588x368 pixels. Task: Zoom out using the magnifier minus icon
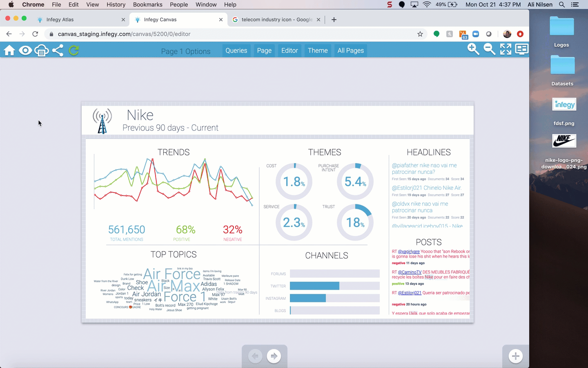pyautogui.click(x=489, y=49)
